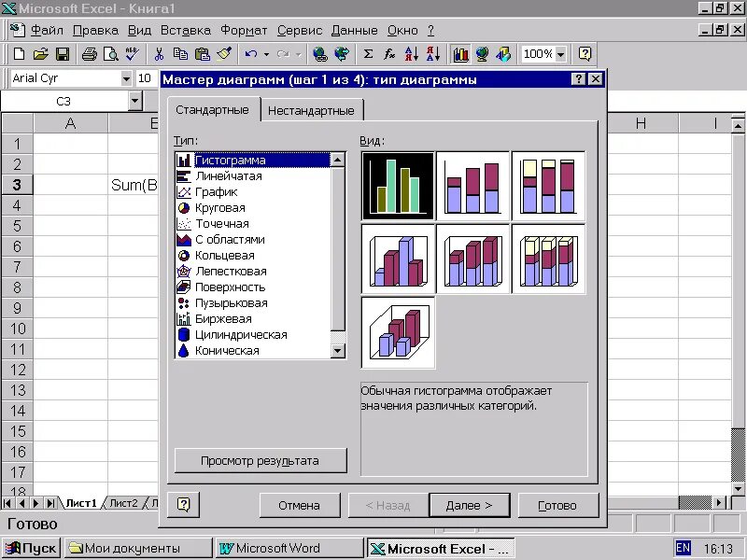Open the Redo history dropdown arrow

[x=298, y=54]
